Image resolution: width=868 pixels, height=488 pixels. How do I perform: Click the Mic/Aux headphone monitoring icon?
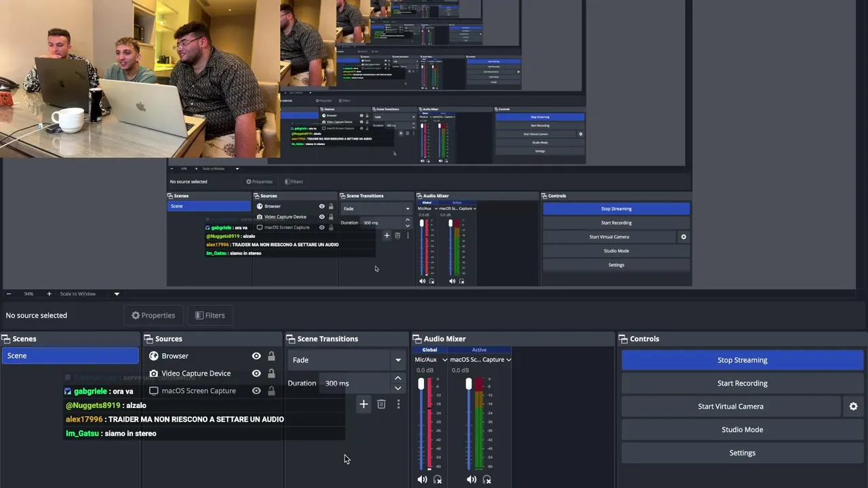click(437, 480)
